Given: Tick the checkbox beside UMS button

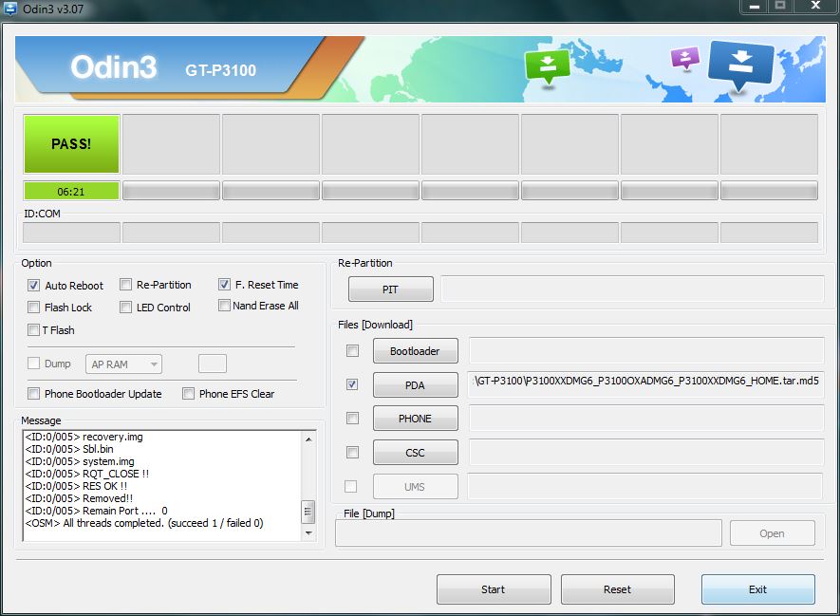Looking at the screenshot, I should coord(350,486).
